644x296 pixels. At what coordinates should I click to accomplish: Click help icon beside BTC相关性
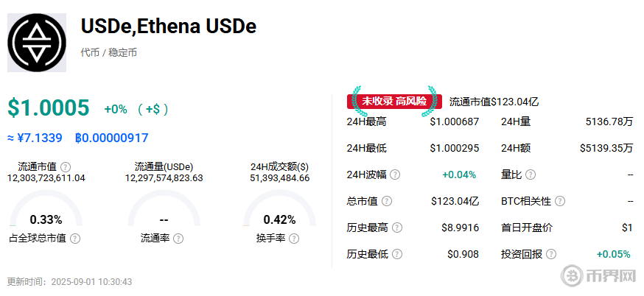(x=560, y=201)
